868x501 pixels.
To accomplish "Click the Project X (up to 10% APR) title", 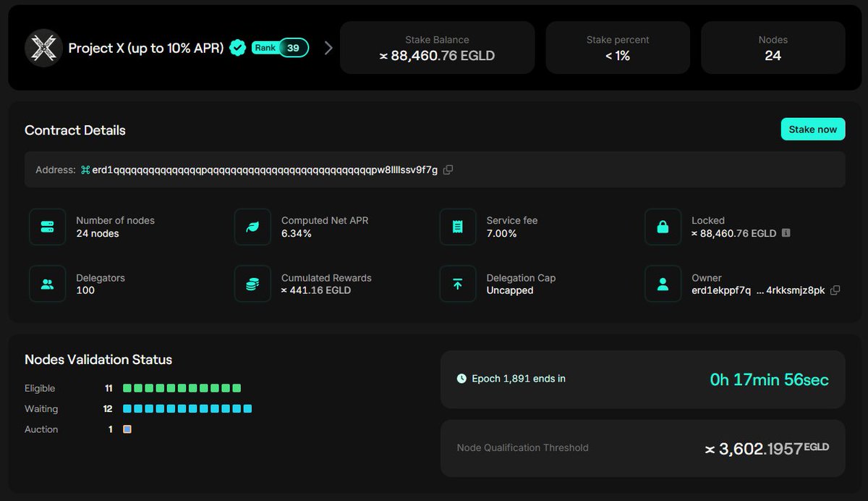I will pyautogui.click(x=146, y=49).
